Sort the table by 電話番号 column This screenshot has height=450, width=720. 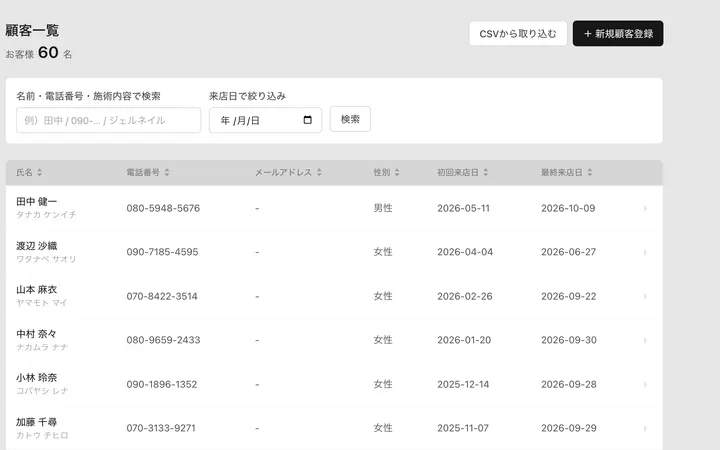(148, 172)
